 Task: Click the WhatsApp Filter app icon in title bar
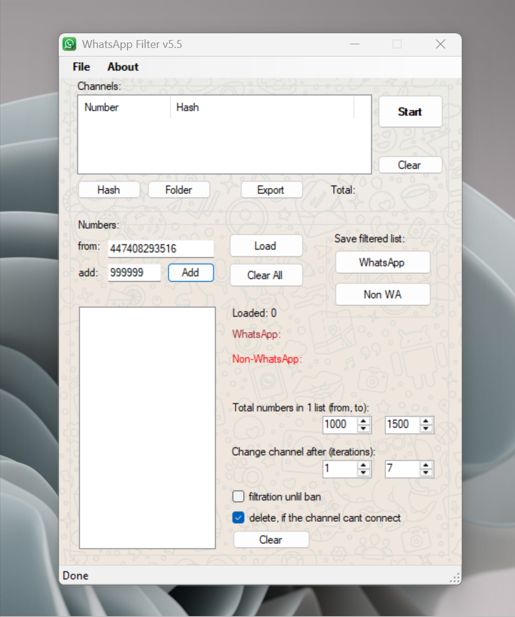pyautogui.click(x=69, y=44)
